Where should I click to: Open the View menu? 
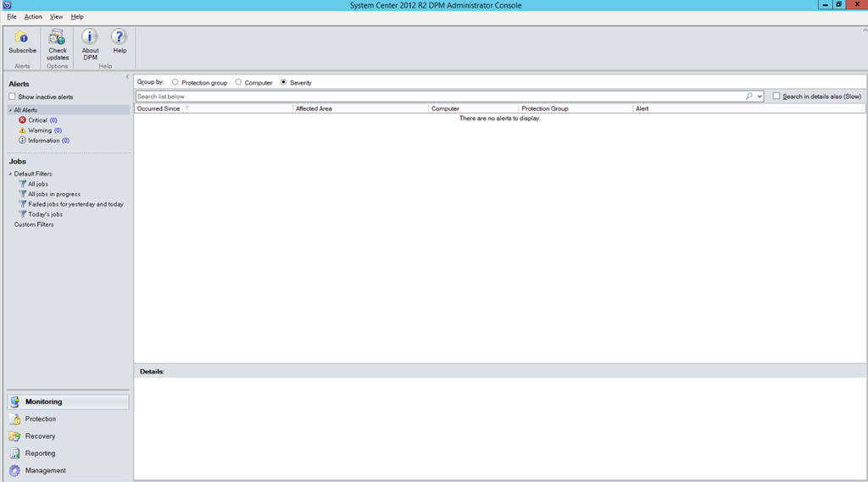(x=57, y=17)
